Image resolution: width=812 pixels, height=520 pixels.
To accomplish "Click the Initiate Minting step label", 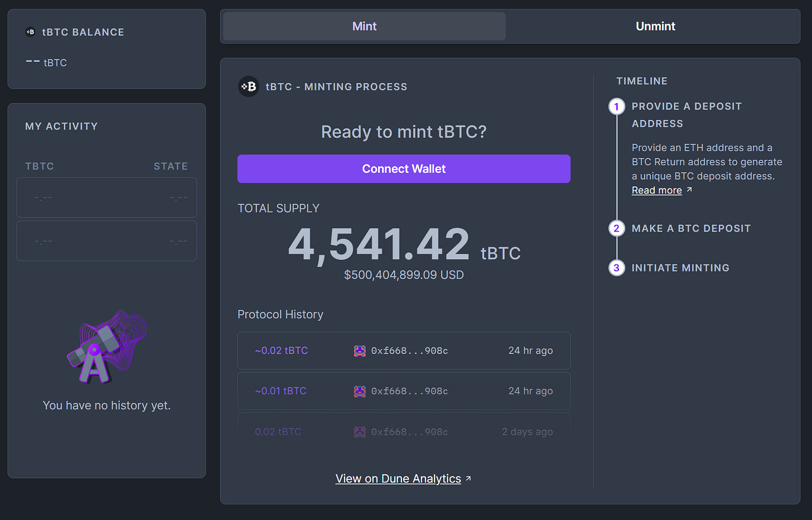I will tap(680, 268).
